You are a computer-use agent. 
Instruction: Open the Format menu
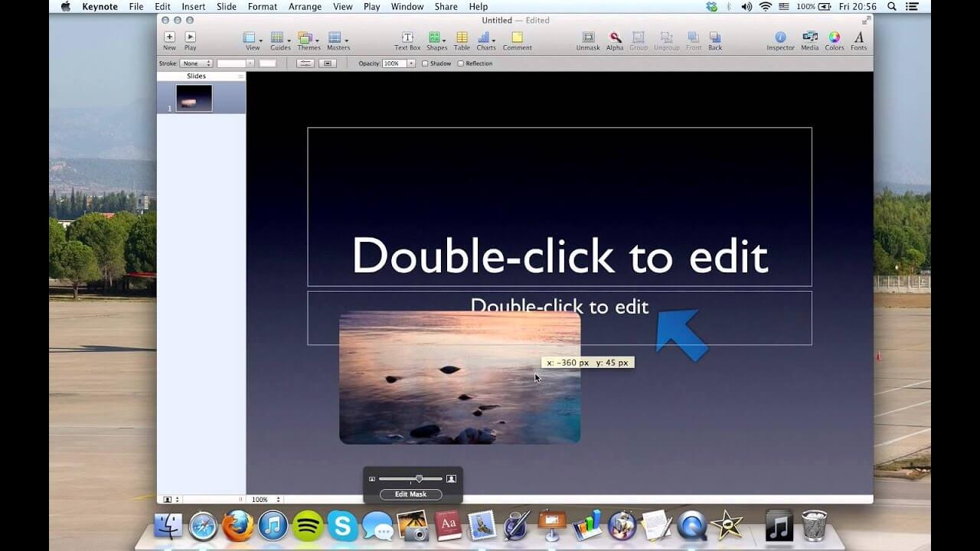click(263, 7)
